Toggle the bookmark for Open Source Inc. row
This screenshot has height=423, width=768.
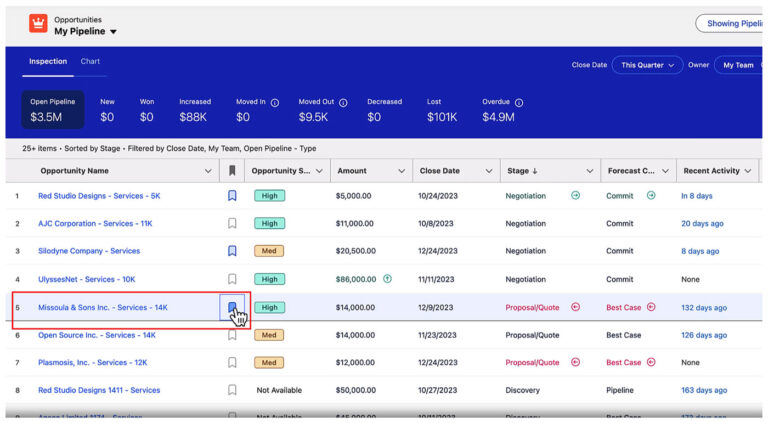click(232, 335)
